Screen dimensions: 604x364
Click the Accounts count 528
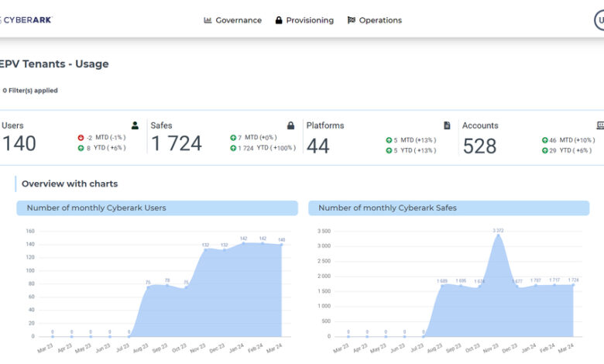[x=479, y=146]
